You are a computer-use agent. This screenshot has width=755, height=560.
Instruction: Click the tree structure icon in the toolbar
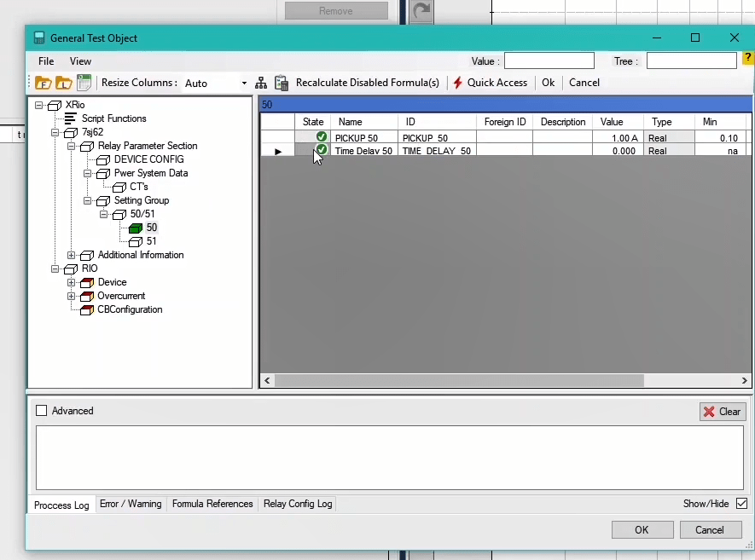pyautogui.click(x=261, y=83)
